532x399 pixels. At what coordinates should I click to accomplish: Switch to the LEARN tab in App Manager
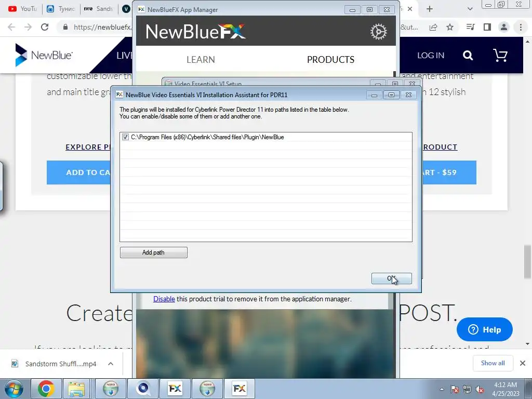[201, 60]
